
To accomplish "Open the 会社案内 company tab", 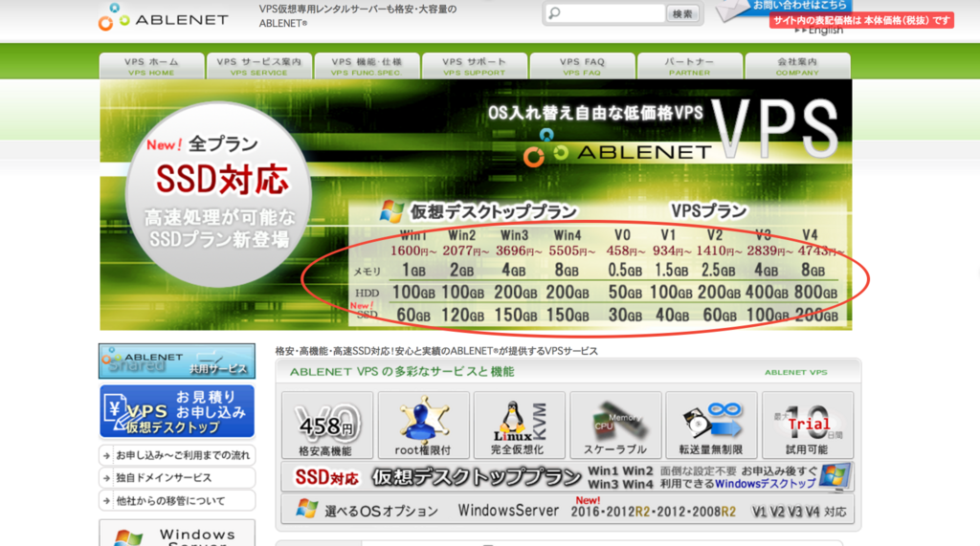I will tap(797, 66).
